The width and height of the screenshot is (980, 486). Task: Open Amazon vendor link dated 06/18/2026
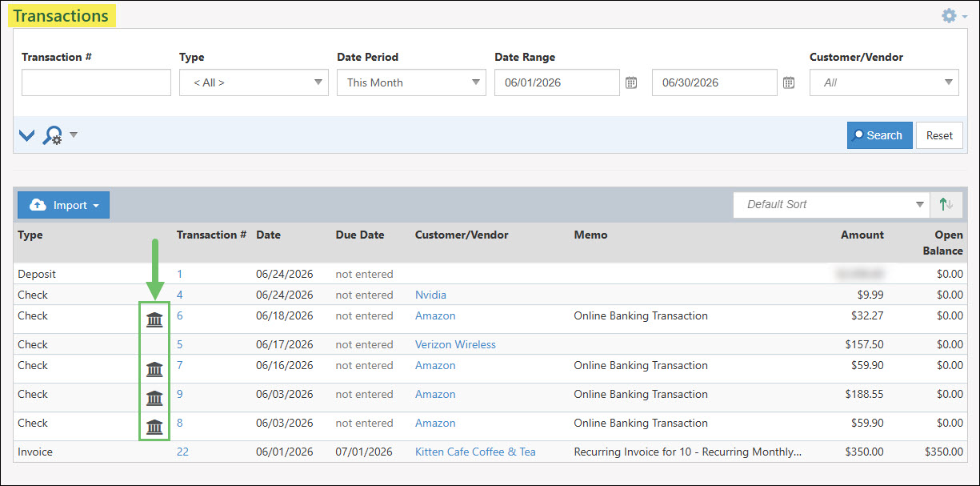435,315
